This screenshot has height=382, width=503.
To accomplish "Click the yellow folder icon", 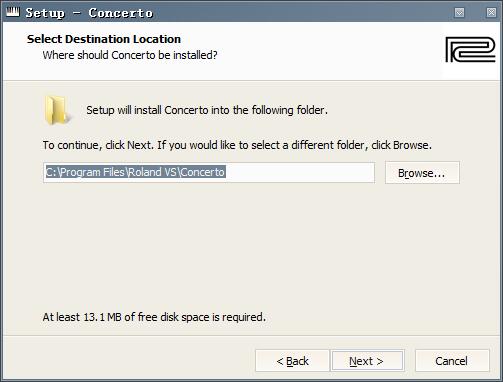I will click(57, 110).
